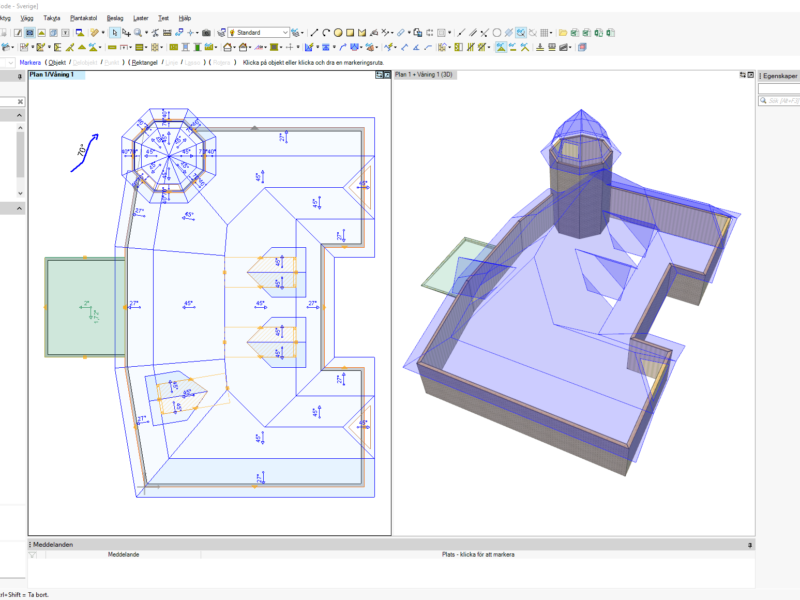The image size is (800, 600).
Task: Click the yellow roof triangle icon
Action: tap(82, 47)
